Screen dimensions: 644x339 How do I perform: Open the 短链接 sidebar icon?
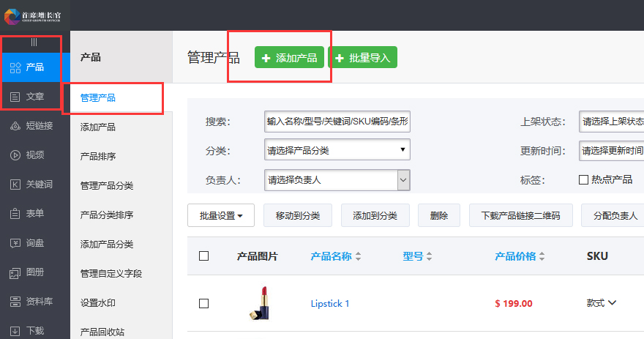pyautogui.click(x=15, y=126)
